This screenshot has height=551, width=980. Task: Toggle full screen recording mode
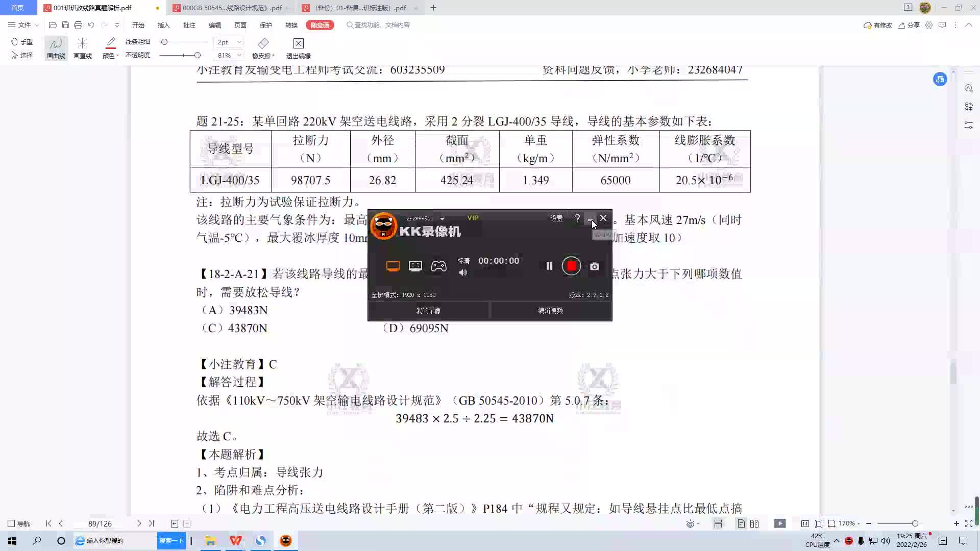tap(393, 266)
